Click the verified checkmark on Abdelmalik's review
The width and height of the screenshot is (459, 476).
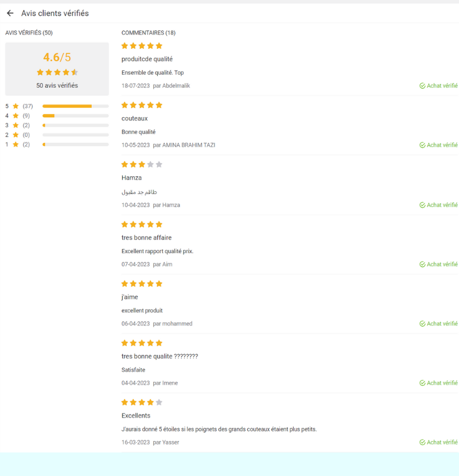pos(422,86)
